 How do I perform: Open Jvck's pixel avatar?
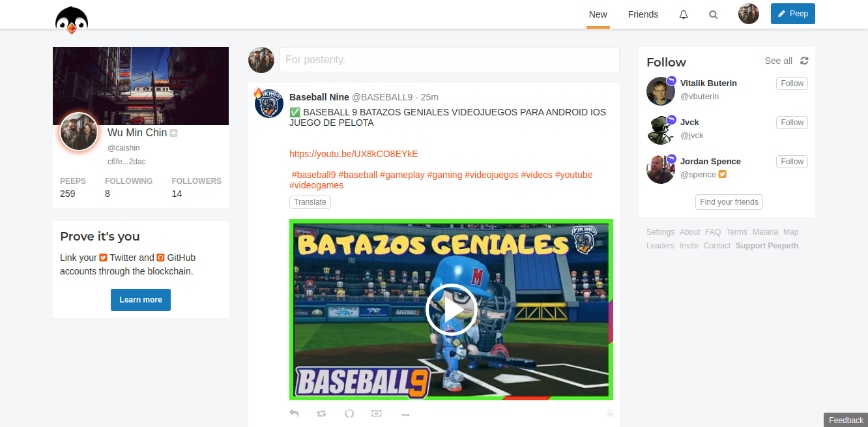click(661, 130)
